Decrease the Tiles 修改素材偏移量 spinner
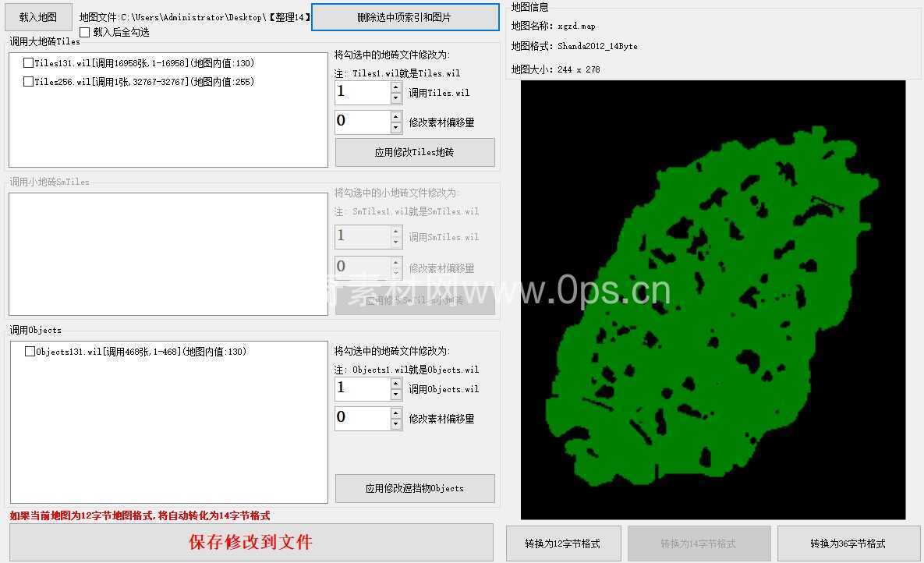Viewport: 924px width, 563px height. [x=396, y=128]
